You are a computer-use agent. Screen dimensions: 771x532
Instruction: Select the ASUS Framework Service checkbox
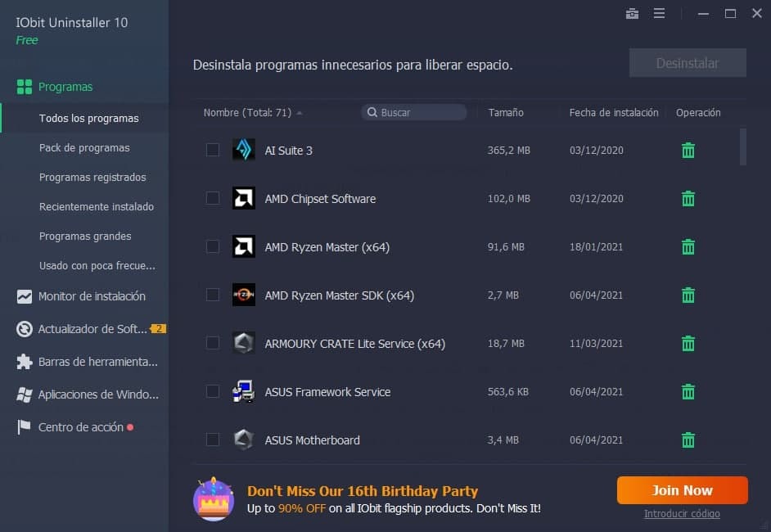[x=213, y=391]
